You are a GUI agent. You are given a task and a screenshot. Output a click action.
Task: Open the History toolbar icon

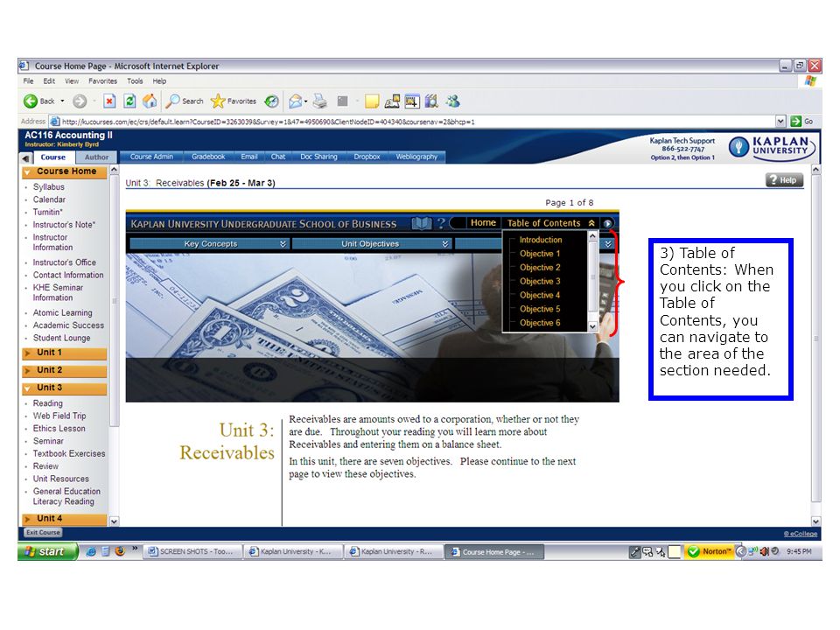click(x=271, y=101)
